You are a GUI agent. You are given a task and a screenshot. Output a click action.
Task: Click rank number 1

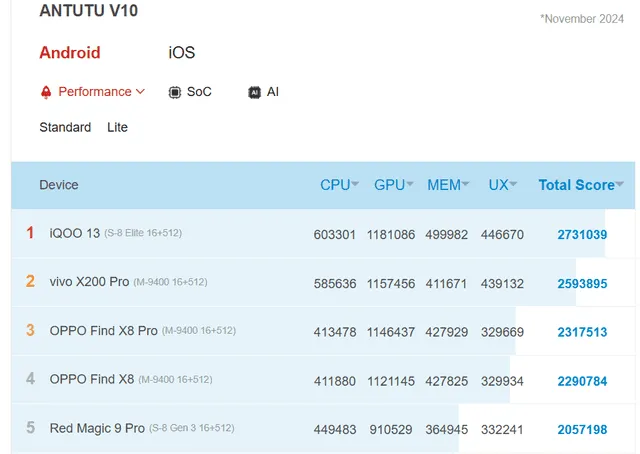click(30, 233)
